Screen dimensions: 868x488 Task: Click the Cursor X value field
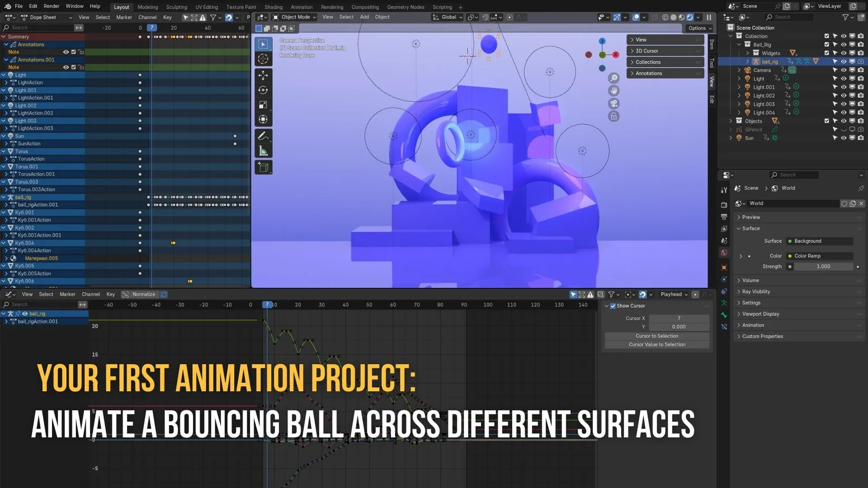click(x=679, y=318)
